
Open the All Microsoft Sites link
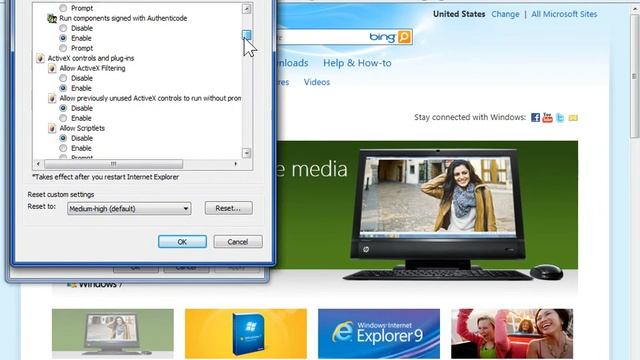tap(564, 14)
